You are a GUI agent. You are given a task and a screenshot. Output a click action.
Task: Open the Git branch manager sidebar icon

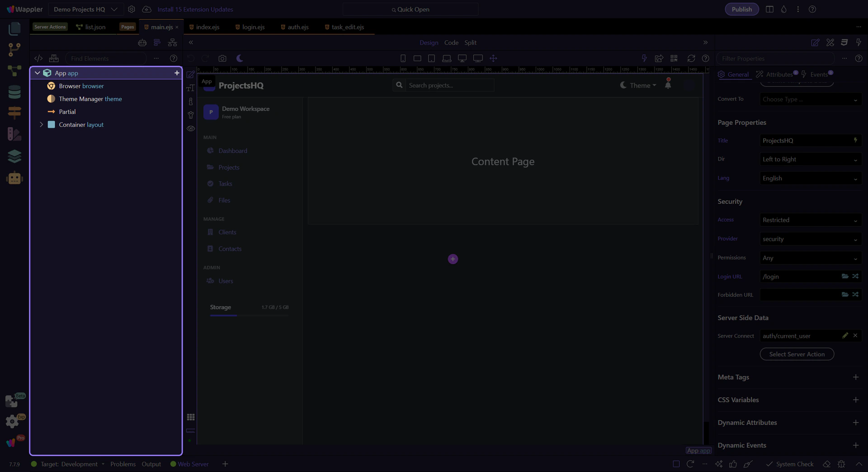(14, 49)
